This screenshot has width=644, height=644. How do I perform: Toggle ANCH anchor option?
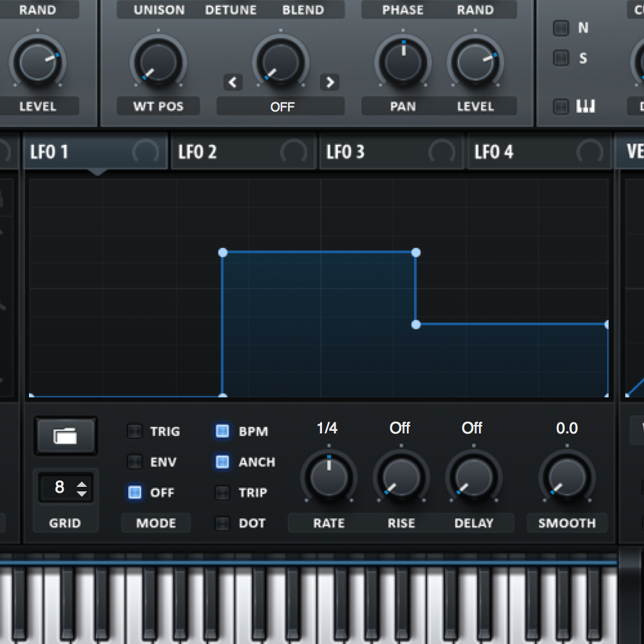[222, 462]
